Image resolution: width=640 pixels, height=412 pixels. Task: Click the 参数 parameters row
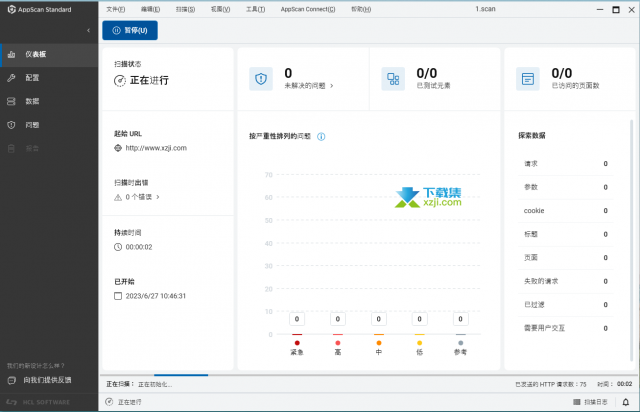click(x=566, y=187)
